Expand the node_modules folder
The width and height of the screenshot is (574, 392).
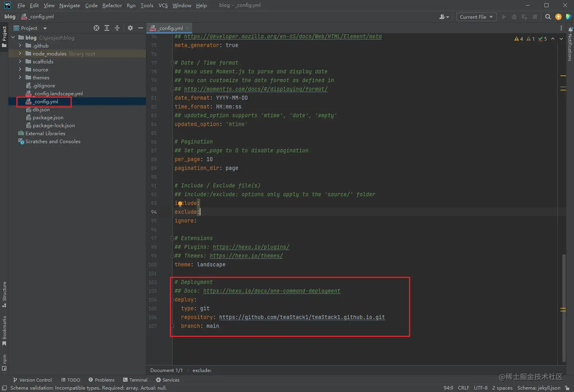20,53
